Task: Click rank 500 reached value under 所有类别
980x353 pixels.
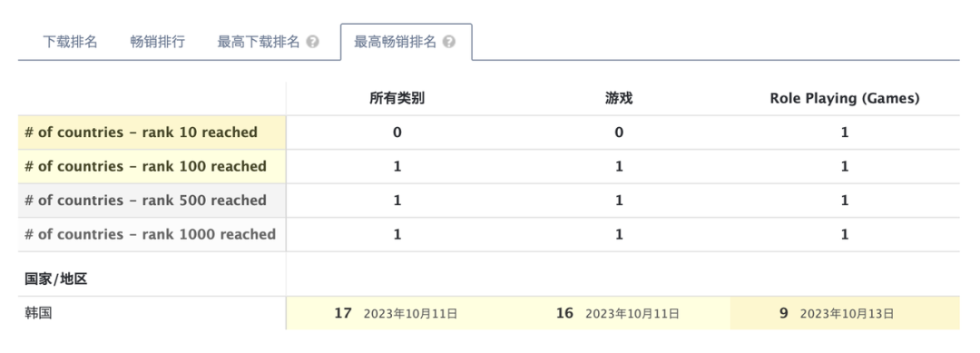Action: pos(397,201)
